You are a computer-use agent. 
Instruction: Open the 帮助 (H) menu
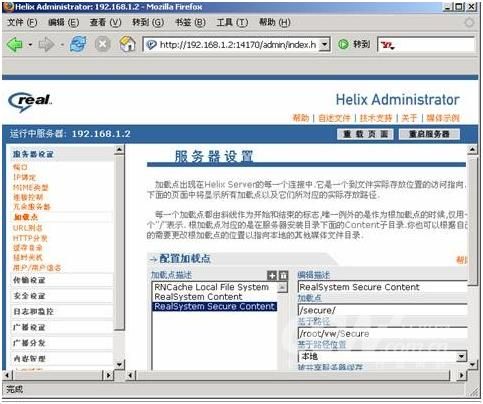pyautogui.click(x=274, y=22)
